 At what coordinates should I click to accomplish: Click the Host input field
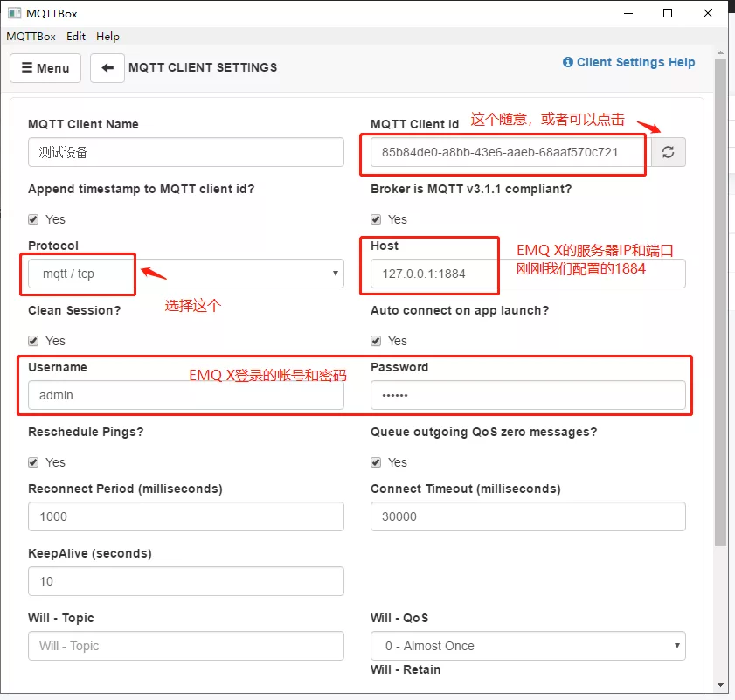click(x=528, y=274)
